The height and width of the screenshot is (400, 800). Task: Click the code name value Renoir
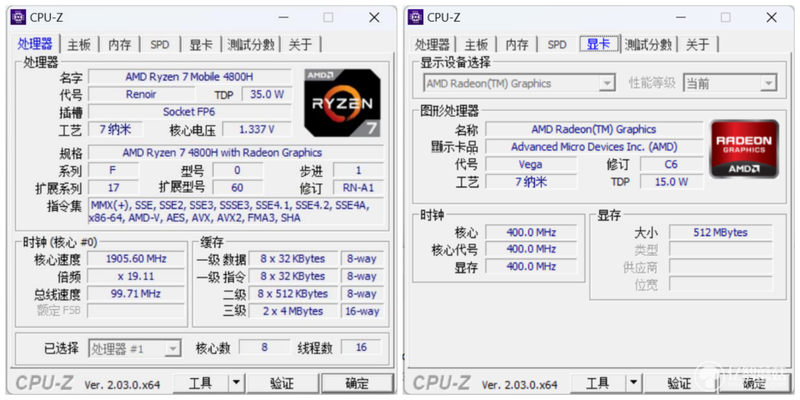[141, 94]
